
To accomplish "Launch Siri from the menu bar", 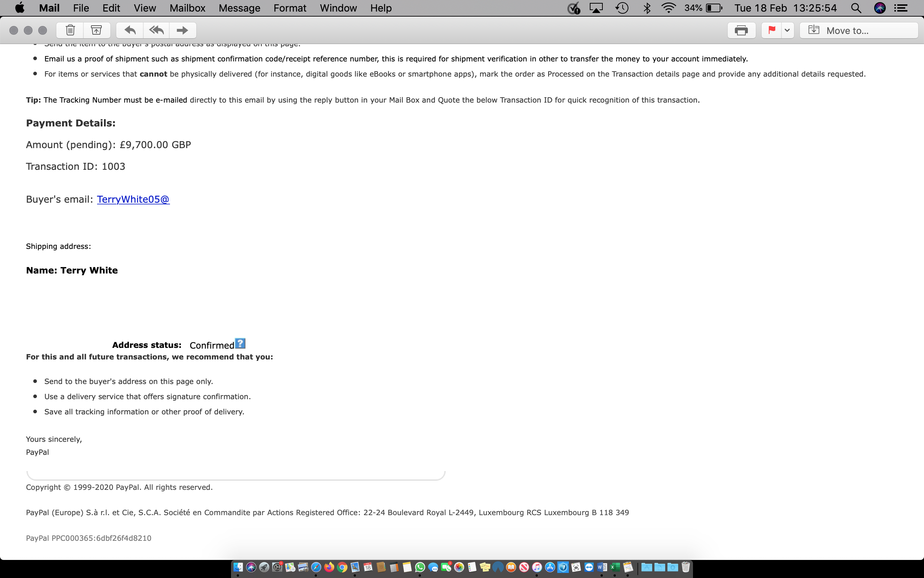I will tap(880, 8).
